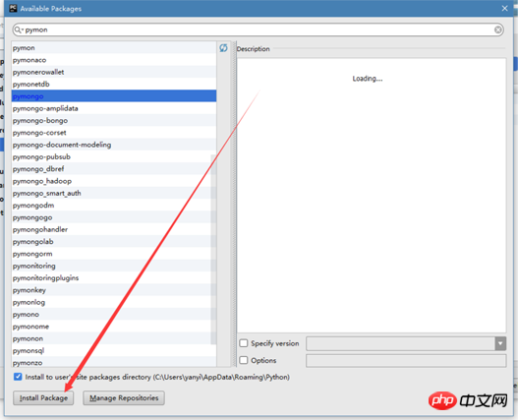Click the refresh packages list icon

pyautogui.click(x=223, y=48)
